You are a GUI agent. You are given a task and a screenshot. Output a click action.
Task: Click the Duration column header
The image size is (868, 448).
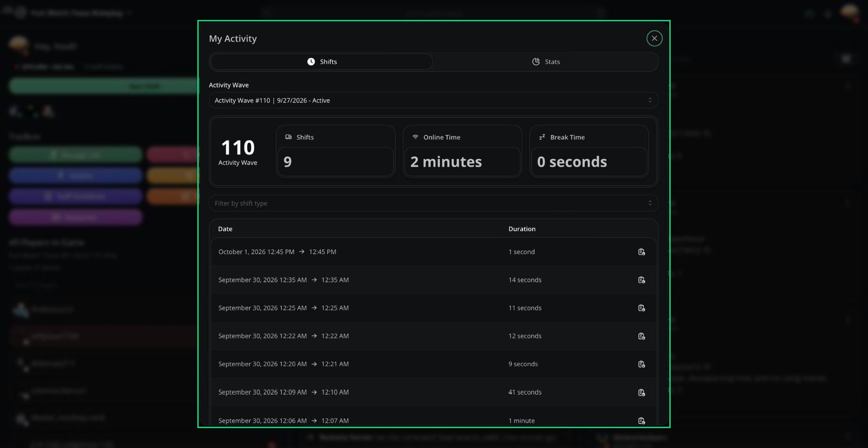coord(522,229)
